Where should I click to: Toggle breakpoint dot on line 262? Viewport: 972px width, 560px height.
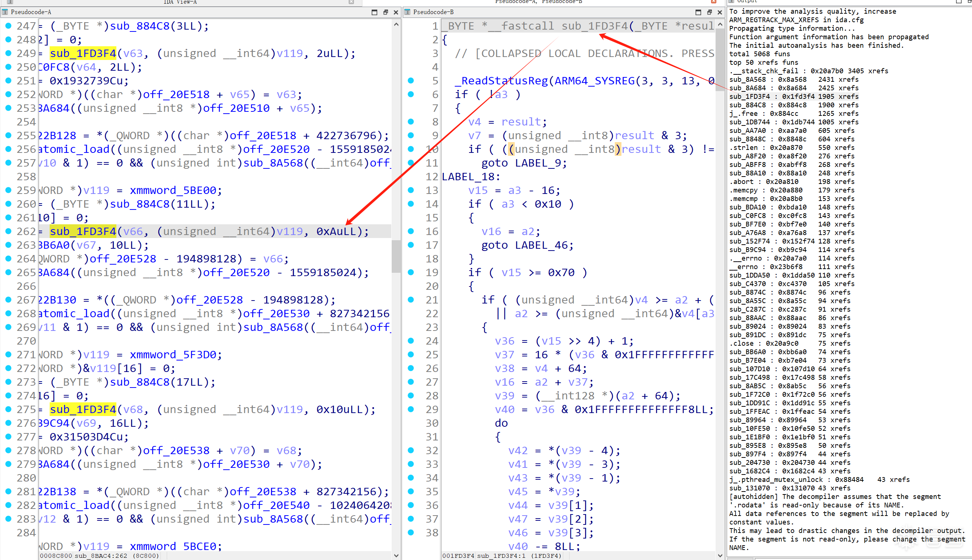click(x=8, y=231)
